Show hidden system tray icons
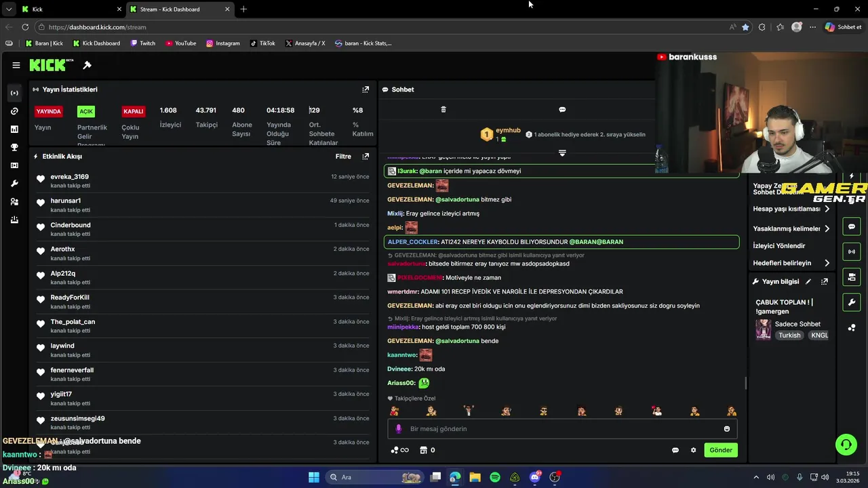 [757, 477]
